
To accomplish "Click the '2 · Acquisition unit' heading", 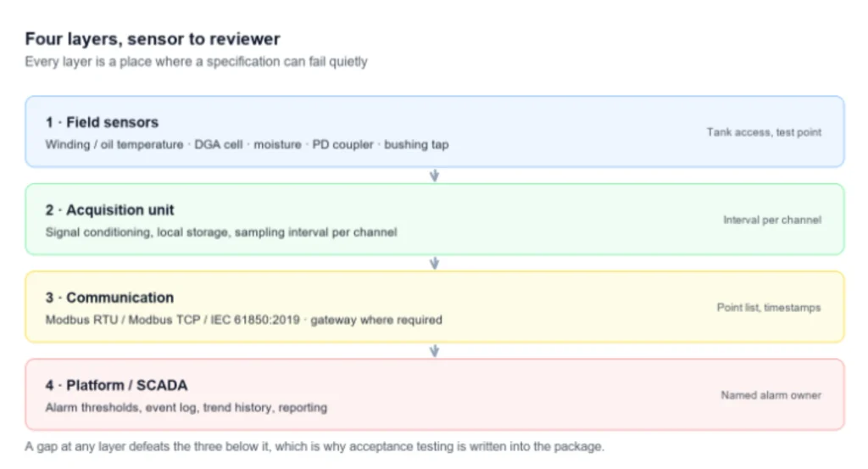I will coord(109,210).
